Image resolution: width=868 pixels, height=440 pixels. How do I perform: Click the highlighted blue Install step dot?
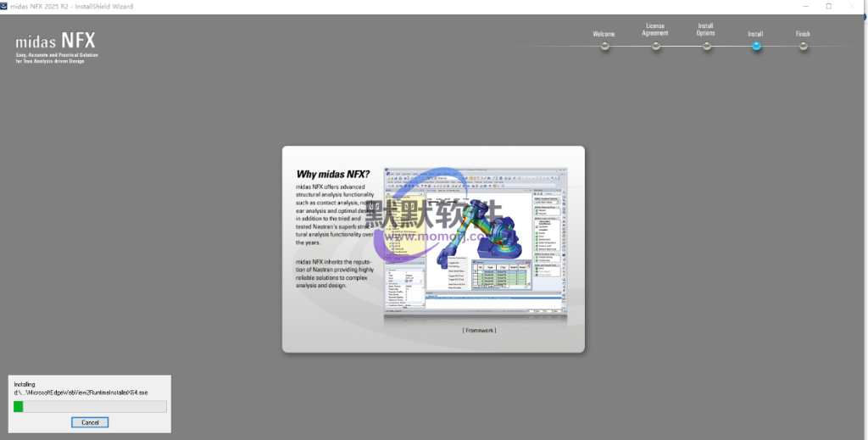point(756,46)
